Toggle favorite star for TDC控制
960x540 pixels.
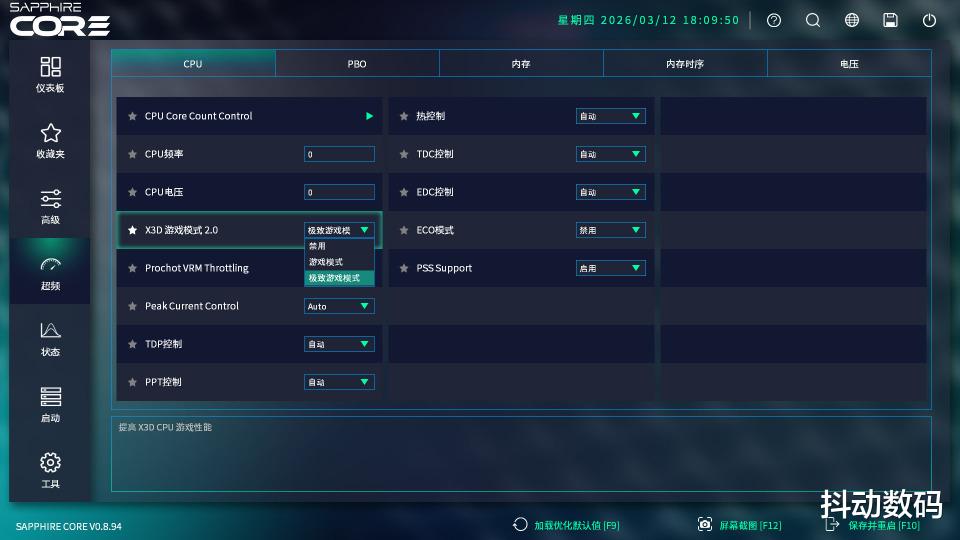(404, 154)
